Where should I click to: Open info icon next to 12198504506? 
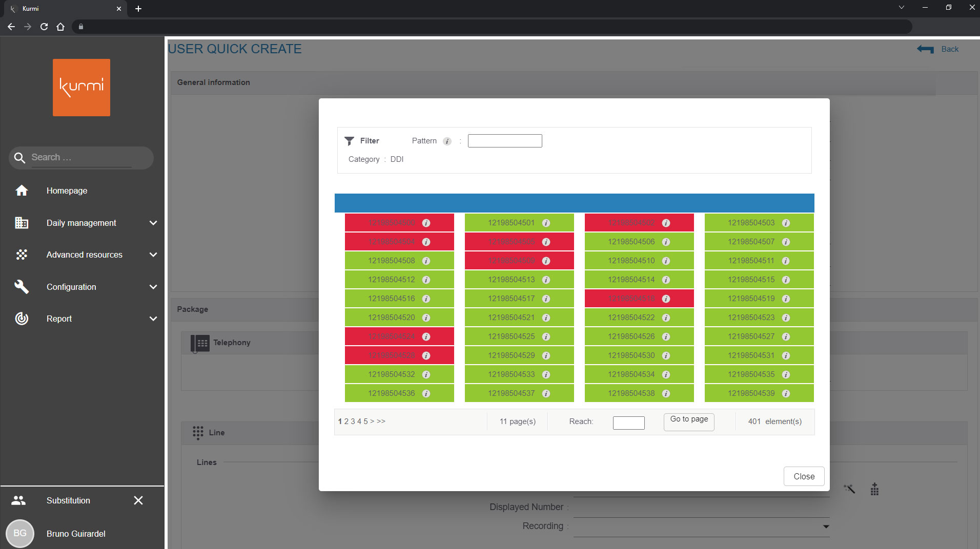(x=666, y=242)
